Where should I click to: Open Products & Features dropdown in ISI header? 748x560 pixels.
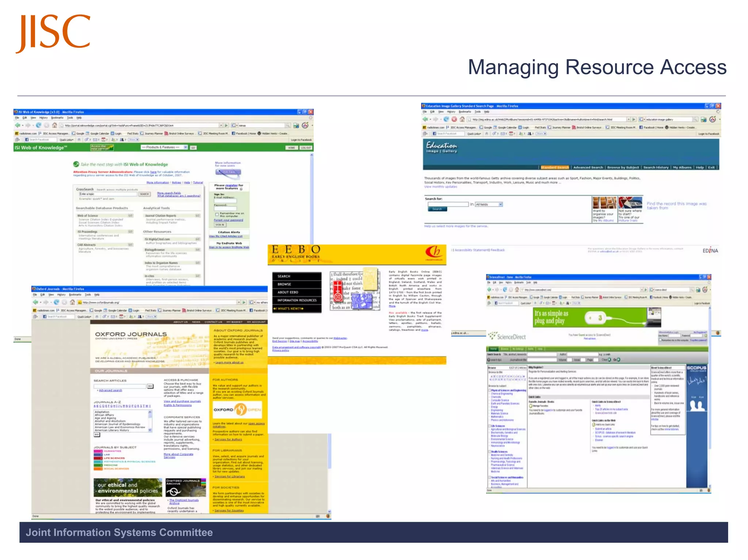(x=164, y=147)
